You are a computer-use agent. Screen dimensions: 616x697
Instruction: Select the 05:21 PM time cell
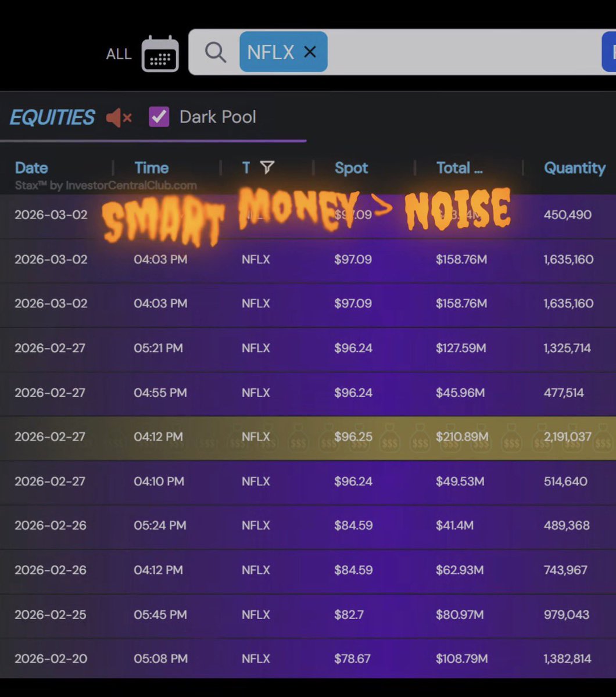tap(158, 348)
